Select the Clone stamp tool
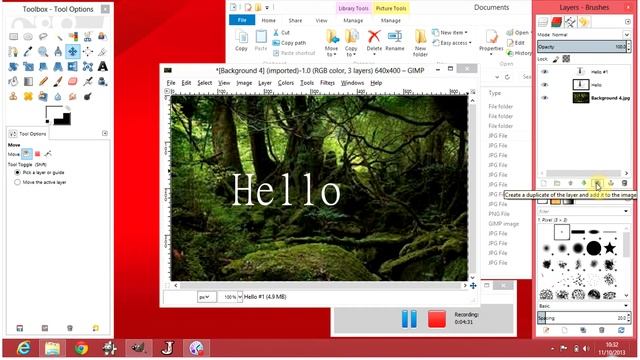Screen dimensions: 640x360 coord(13,97)
